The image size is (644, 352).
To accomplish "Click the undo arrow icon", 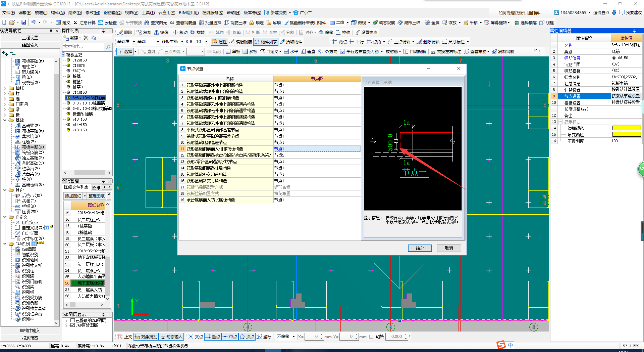I will pyautogui.click(x=34, y=23).
